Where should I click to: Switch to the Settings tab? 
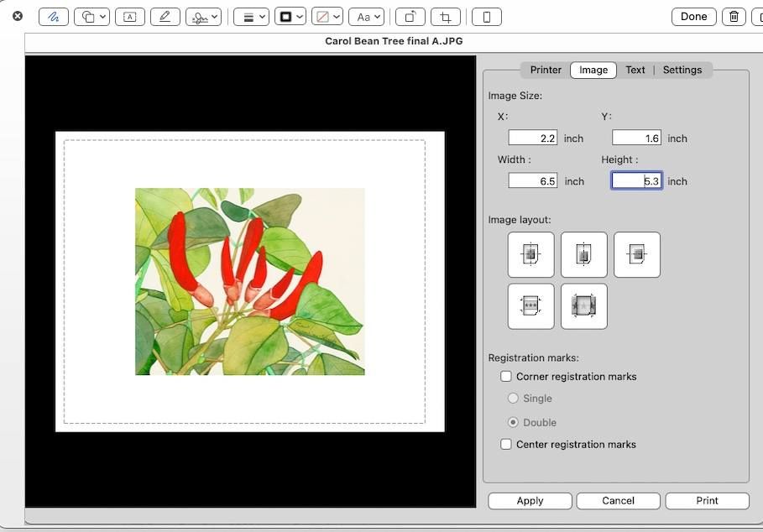click(x=682, y=70)
